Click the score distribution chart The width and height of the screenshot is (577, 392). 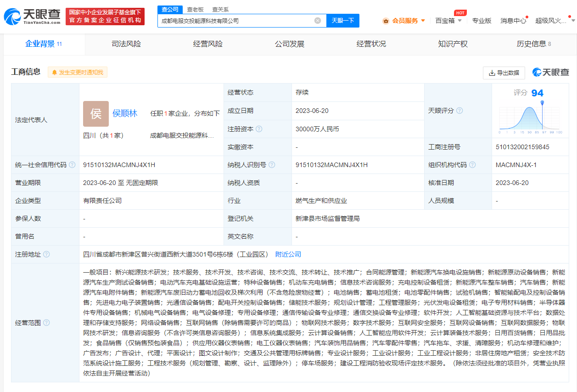click(530, 117)
